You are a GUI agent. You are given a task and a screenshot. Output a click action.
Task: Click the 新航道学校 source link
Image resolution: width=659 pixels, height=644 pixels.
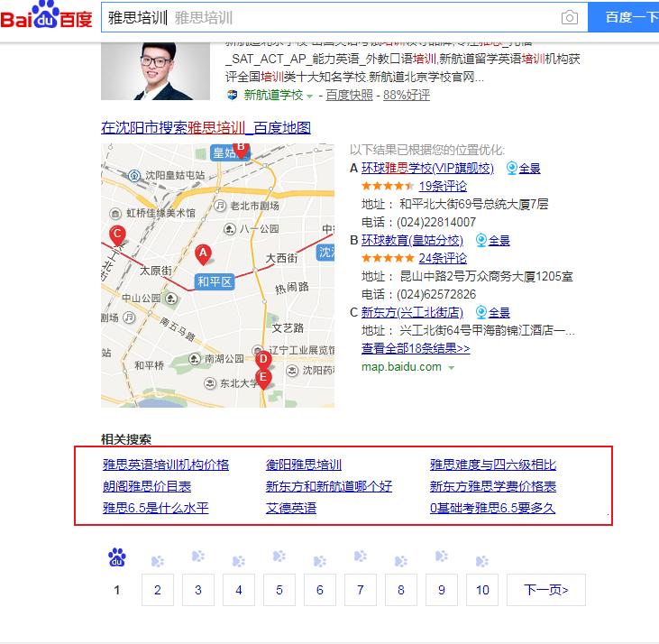273,96
